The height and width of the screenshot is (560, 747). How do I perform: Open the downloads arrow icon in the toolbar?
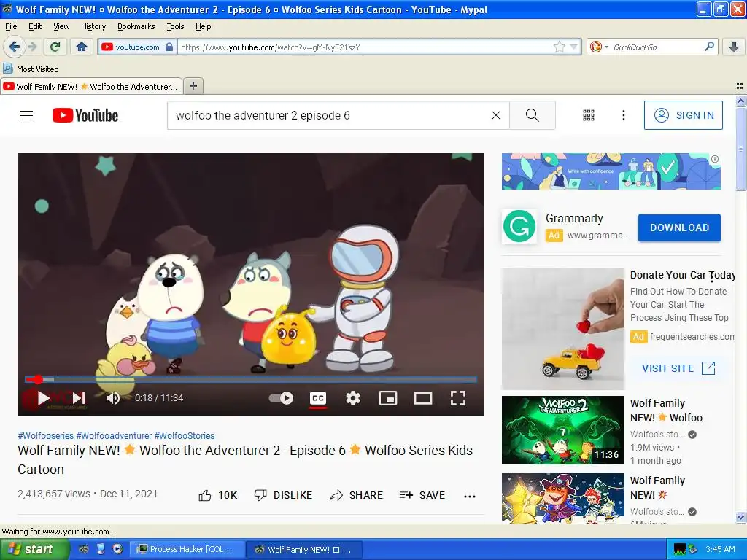point(734,47)
